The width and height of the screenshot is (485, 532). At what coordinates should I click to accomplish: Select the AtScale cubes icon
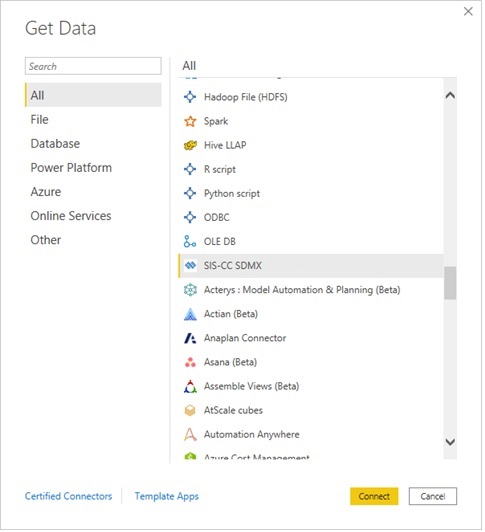190,410
